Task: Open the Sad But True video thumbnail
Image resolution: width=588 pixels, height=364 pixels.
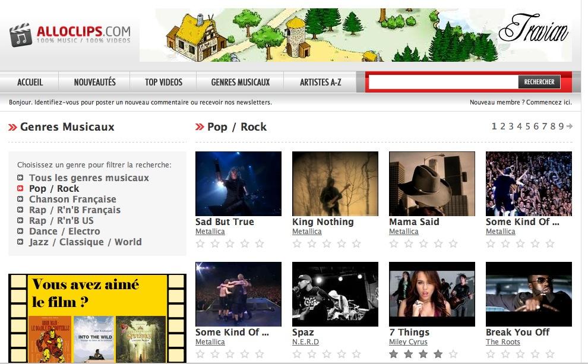Action: (x=238, y=183)
